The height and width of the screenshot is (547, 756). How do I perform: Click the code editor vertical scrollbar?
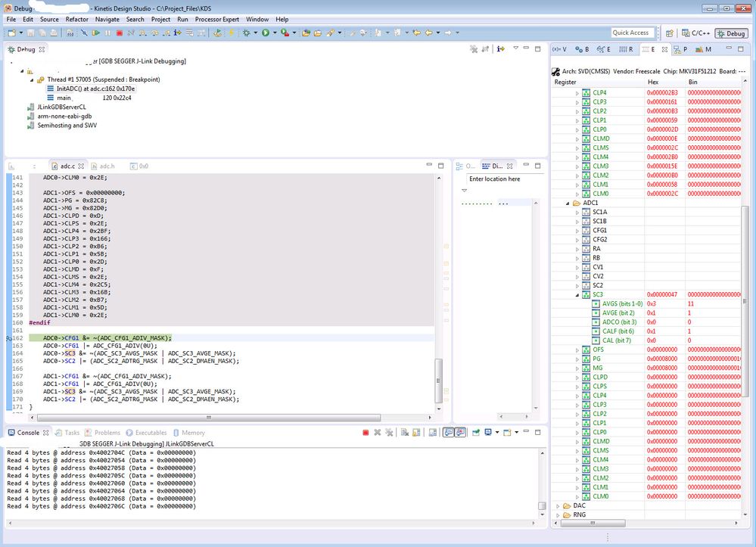click(439, 381)
